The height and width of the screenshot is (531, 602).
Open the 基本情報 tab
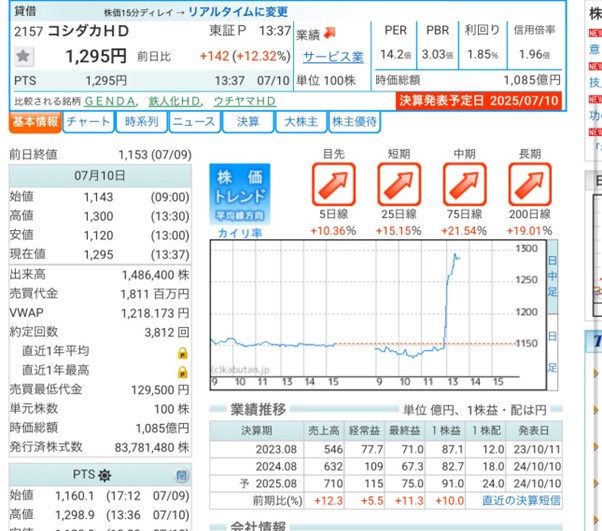point(35,122)
